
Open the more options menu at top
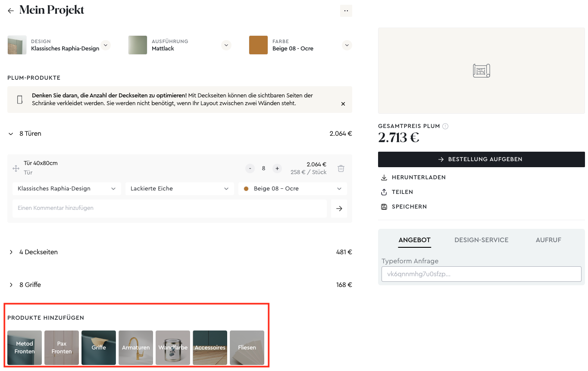346,11
